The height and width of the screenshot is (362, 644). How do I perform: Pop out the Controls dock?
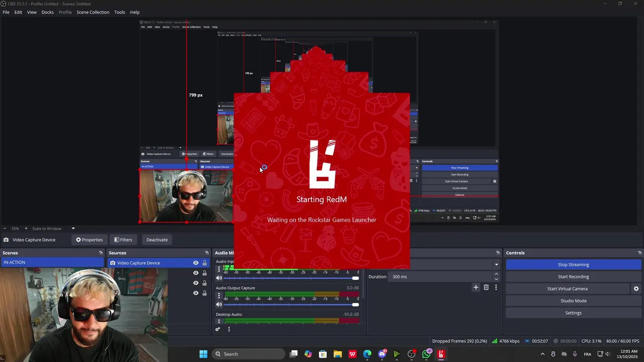click(x=640, y=253)
